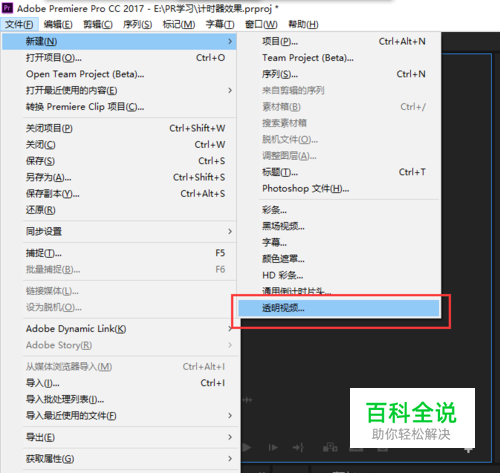Open the 窗口(W) menu
Screen dimensions: 500x473
(261, 24)
